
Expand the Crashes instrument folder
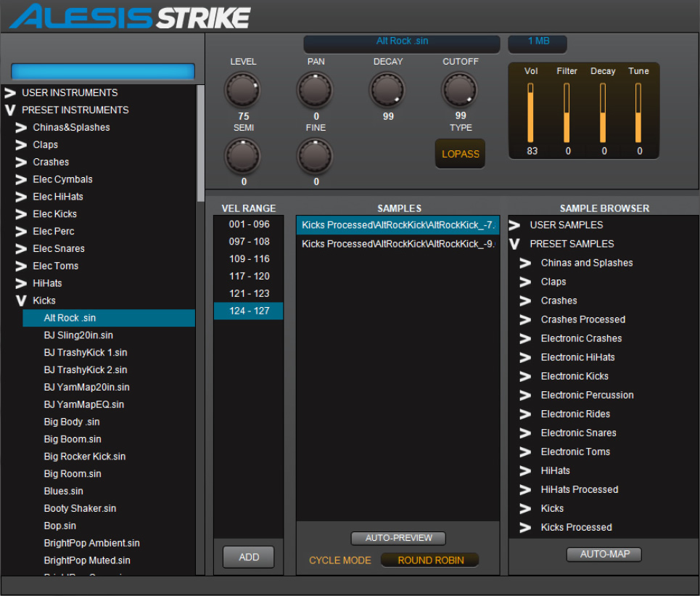[x=21, y=162]
